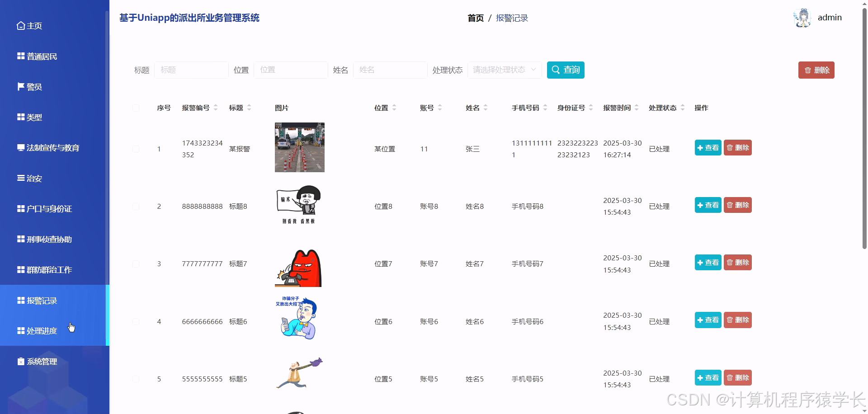Check the checkbox for the 某报警 row
The image size is (868, 414).
pyautogui.click(x=136, y=149)
